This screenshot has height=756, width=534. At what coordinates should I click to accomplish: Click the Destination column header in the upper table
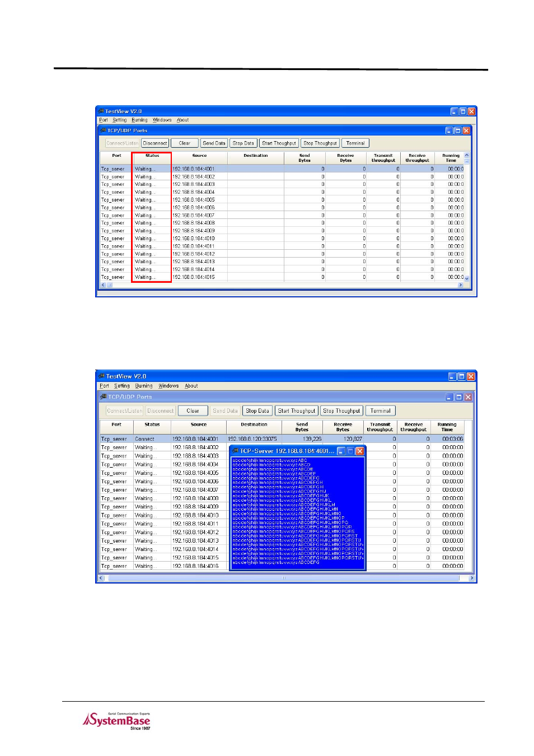pos(256,158)
